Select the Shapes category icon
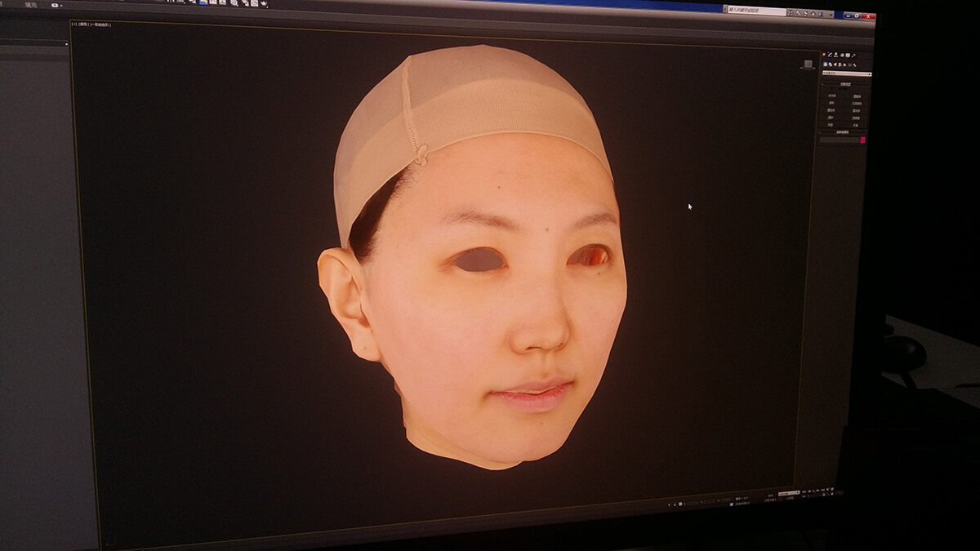The height and width of the screenshot is (551, 980). (831, 64)
